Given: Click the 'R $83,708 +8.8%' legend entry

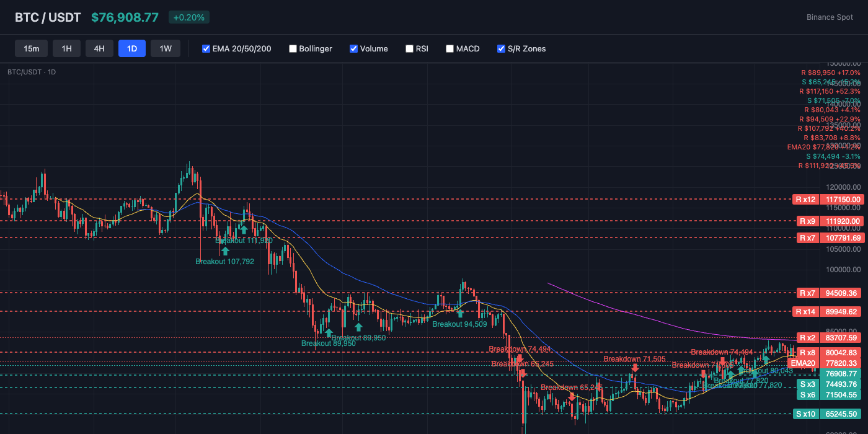Looking at the screenshot, I should (832, 138).
